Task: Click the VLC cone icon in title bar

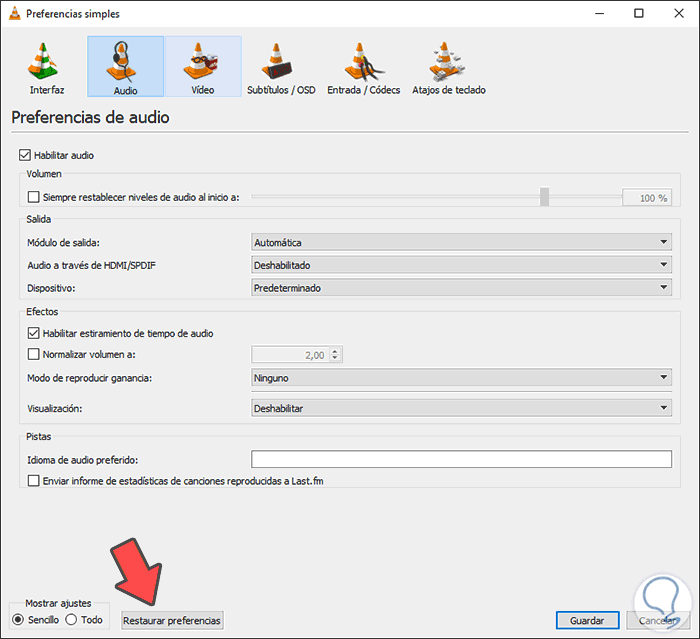Action: coord(15,13)
